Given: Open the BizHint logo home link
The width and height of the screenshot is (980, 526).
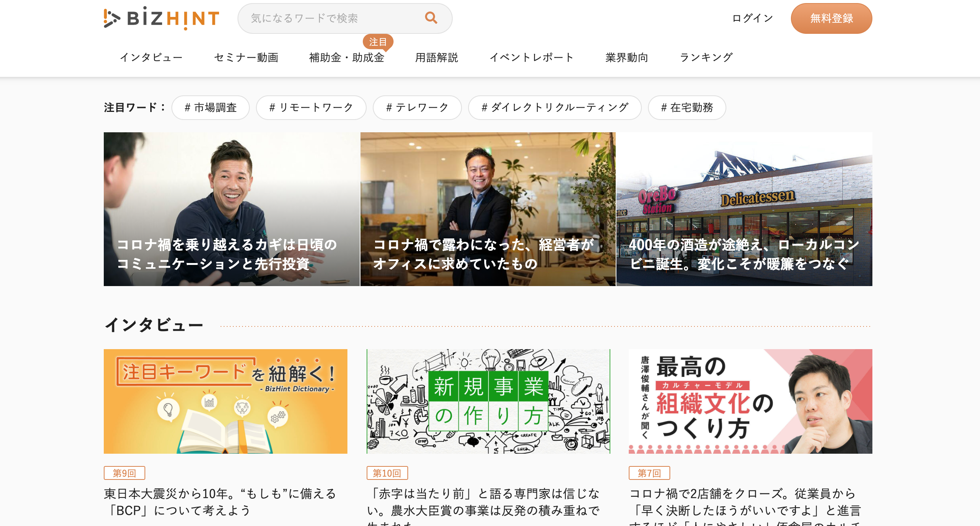Looking at the screenshot, I should tap(161, 18).
